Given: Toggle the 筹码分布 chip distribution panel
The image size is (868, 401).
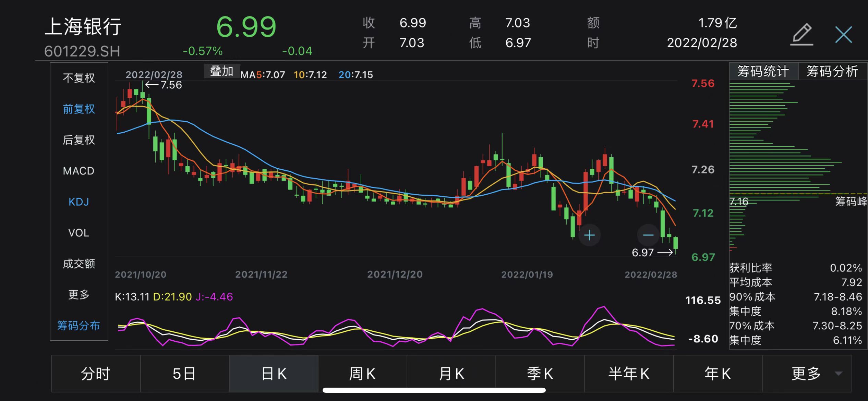Looking at the screenshot, I should (79, 325).
